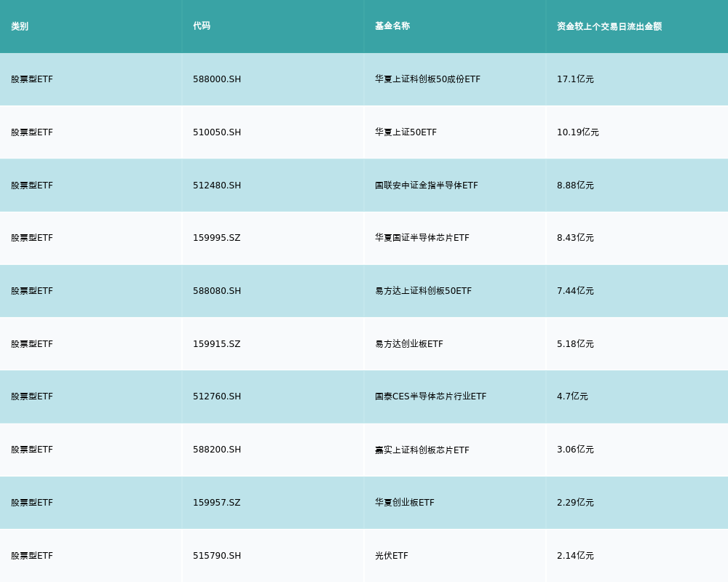Select the 代码 column header
This screenshot has height=582, width=728.
point(202,26)
